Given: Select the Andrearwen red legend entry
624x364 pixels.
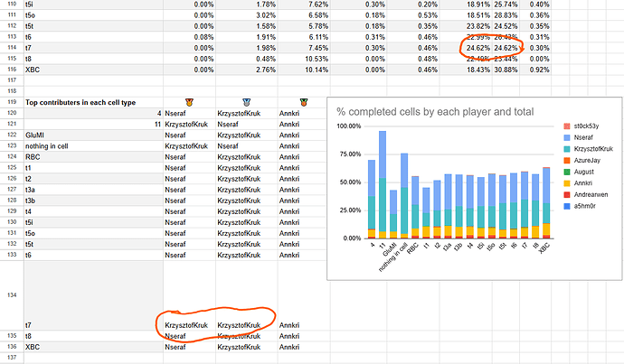Looking at the screenshot, I should (586, 195).
